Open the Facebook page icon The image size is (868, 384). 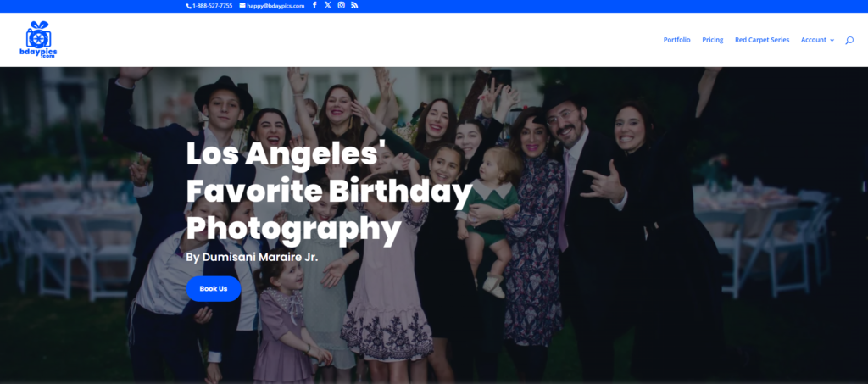pos(314,5)
